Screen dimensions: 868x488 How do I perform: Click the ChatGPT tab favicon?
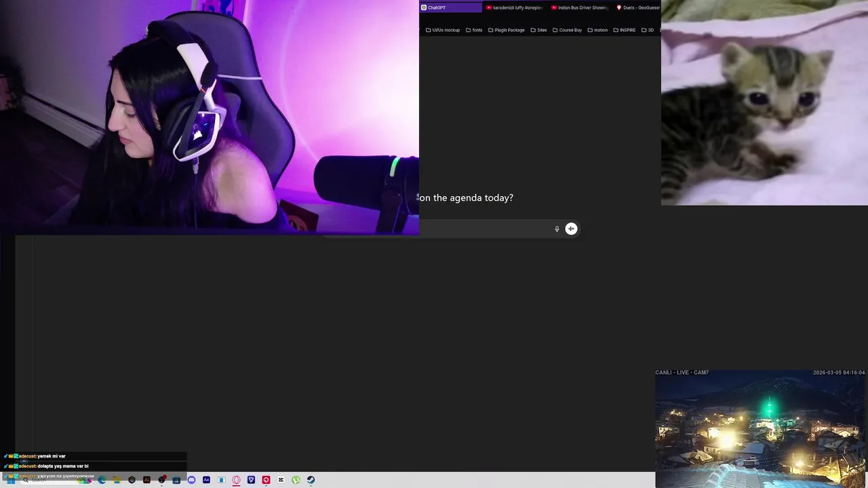(x=424, y=7)
